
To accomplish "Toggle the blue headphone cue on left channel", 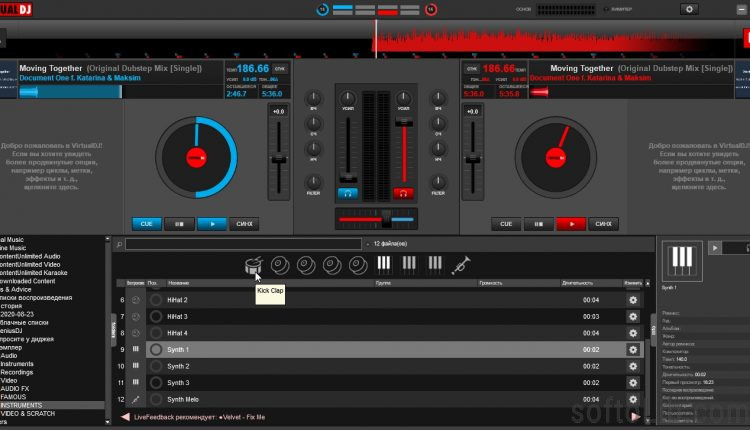I will (x=348, y=193).
